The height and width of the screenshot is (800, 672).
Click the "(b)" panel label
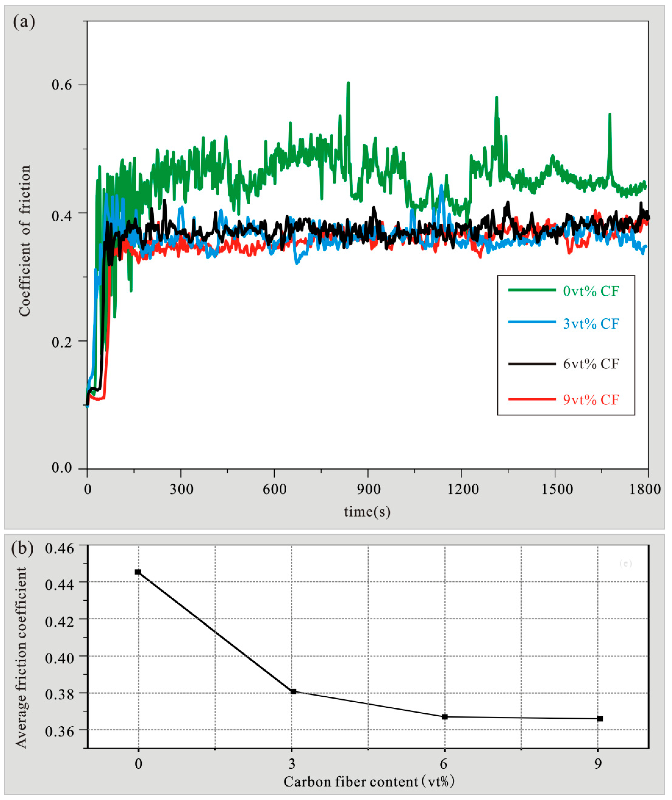point(23,549)
